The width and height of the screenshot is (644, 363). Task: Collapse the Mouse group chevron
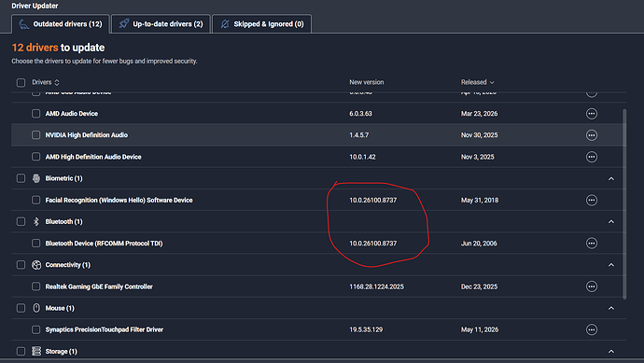[x=611, y=308]
